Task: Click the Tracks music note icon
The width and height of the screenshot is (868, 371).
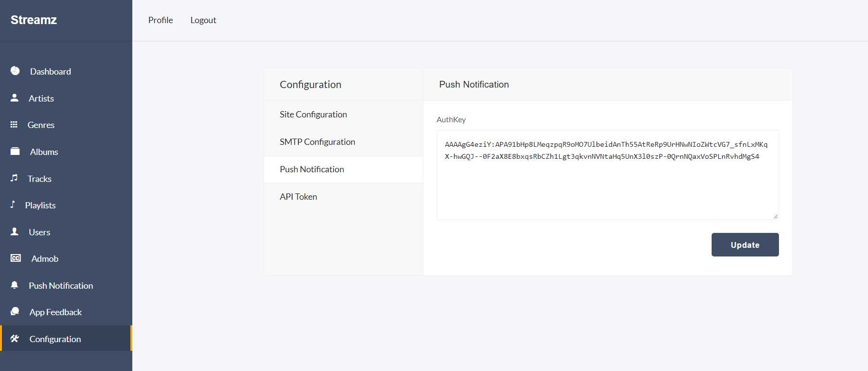Action: pos(14,178)
